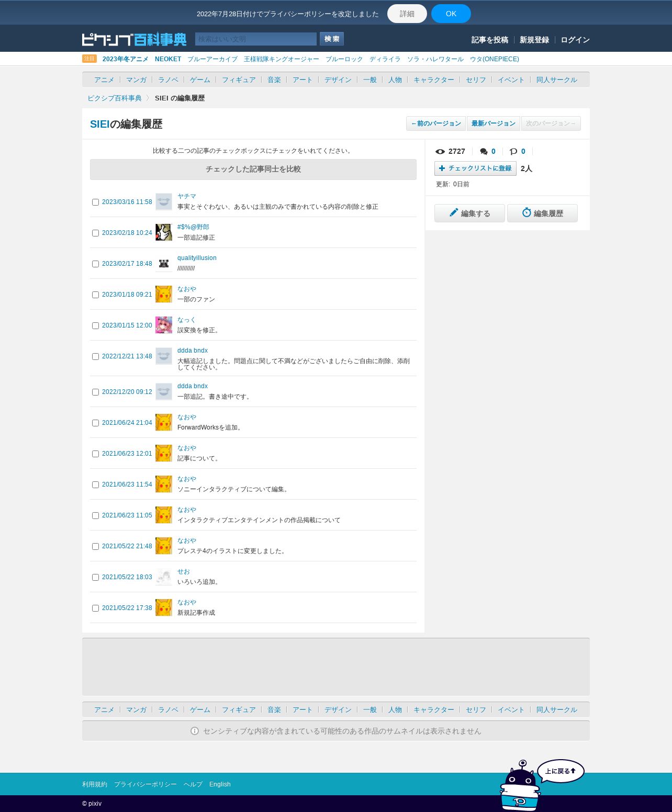This screenshot has height=812, width=672.
Task: Click the SIEI title link
Action: (100, 124)
